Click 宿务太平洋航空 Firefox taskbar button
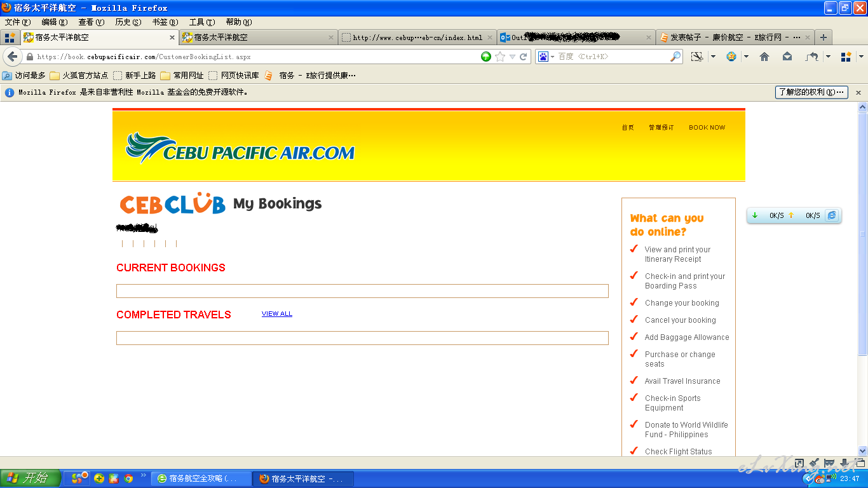Image resolution: width=868 pixels, height=488 pixels. click(303, 478)
